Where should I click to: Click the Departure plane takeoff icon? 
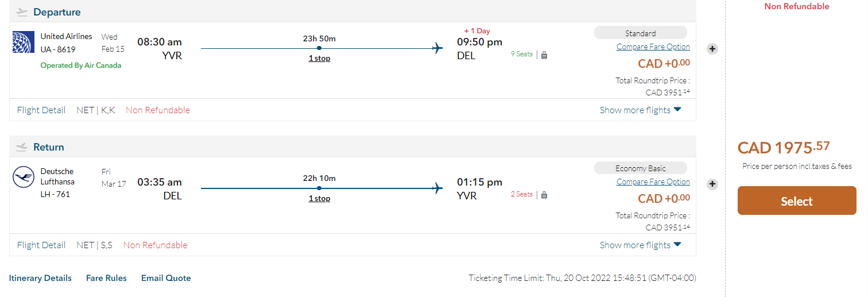coord(22,12)
